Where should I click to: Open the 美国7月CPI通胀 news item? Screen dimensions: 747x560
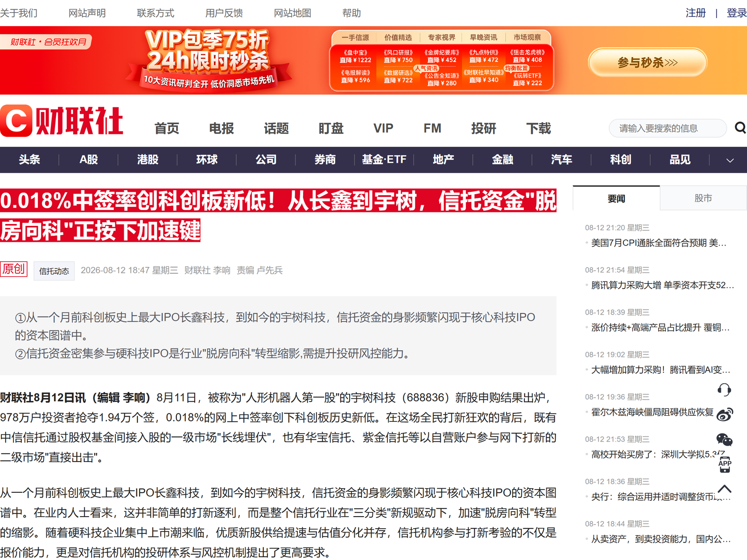(x=658, y=243)
